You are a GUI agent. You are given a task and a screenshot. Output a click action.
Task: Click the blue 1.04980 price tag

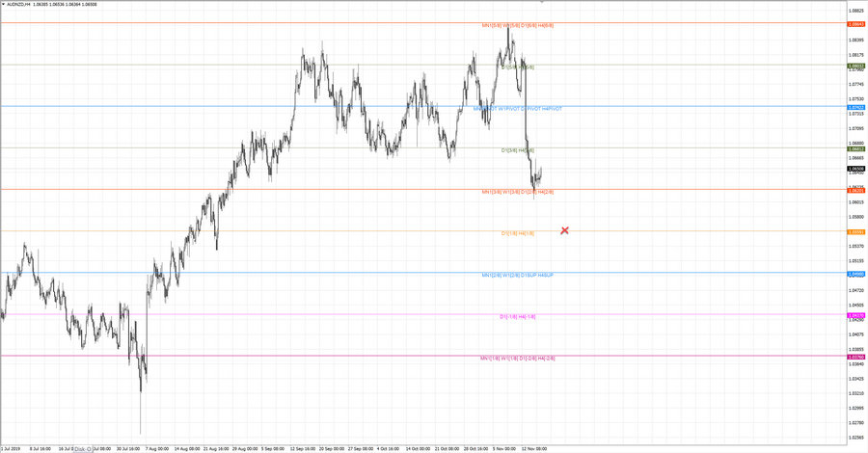tap(856, 274)
